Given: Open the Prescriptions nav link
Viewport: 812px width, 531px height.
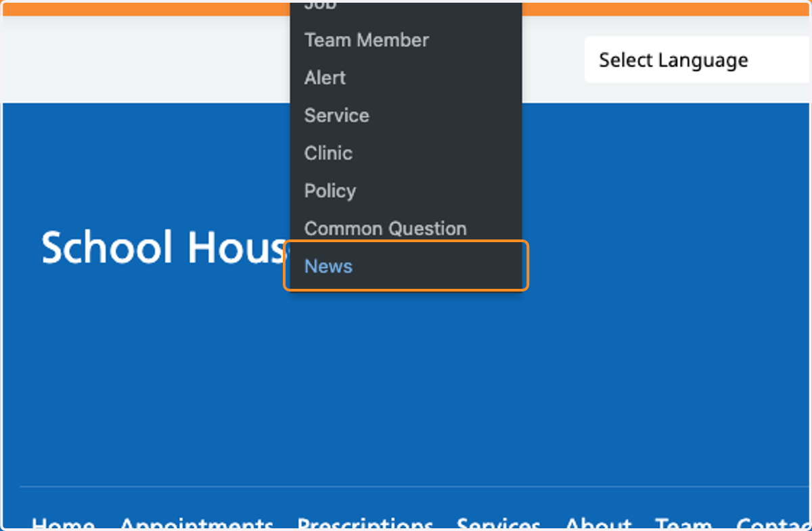Looking at the screenshot, I should [x=365, y=525].
